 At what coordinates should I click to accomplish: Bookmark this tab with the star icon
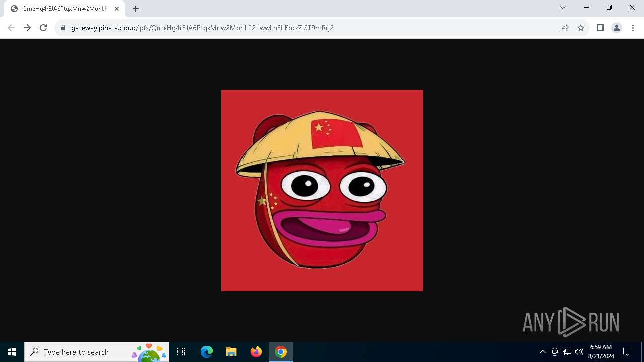click(x=581, y=28)
